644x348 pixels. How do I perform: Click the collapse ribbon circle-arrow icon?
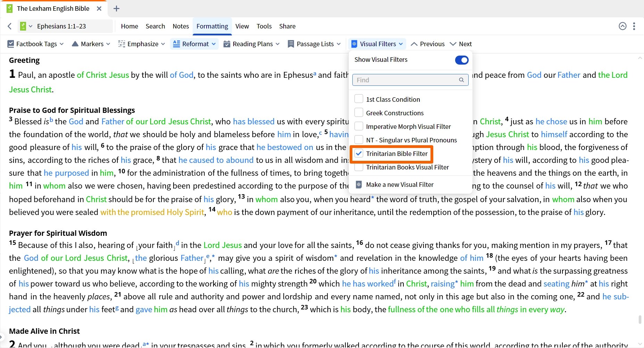(x=622, y=26)
